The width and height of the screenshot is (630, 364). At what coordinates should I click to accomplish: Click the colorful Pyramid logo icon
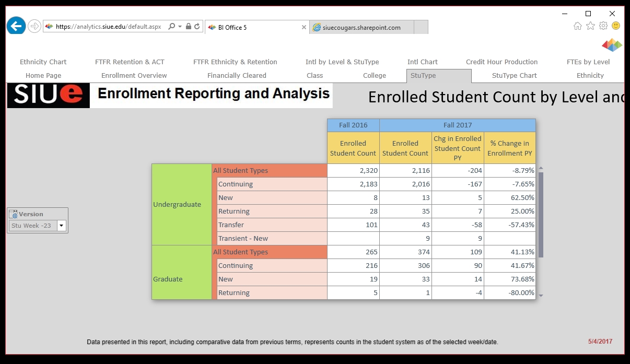pos(612,45)
